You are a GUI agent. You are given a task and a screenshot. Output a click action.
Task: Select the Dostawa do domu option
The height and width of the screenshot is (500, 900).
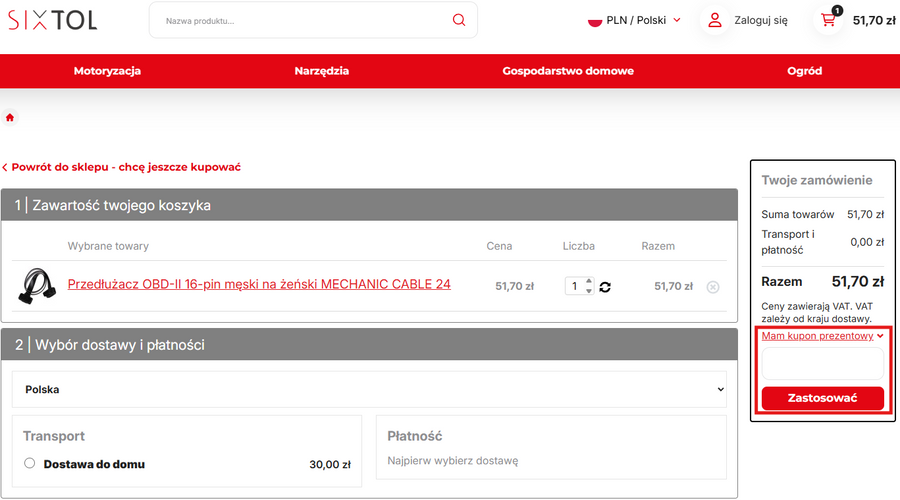pos(30,463)
